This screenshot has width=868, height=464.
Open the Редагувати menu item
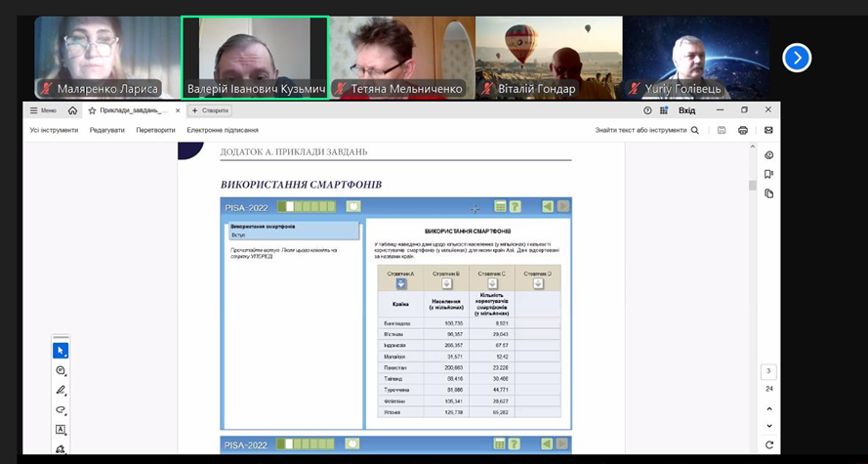point(107,130)
